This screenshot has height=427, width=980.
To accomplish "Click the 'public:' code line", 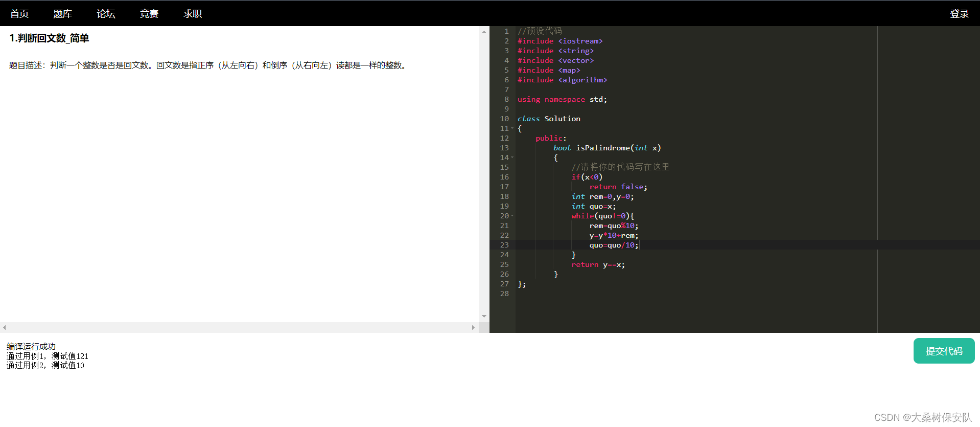I will [551, 138].
